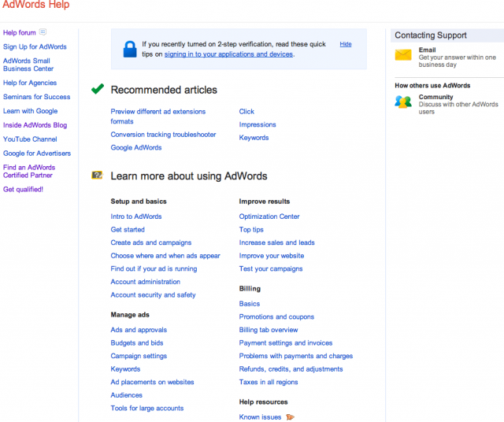Screen dimensions: 504x422
Task: Open the Impressions article
Action: click(x=258, y=124)
